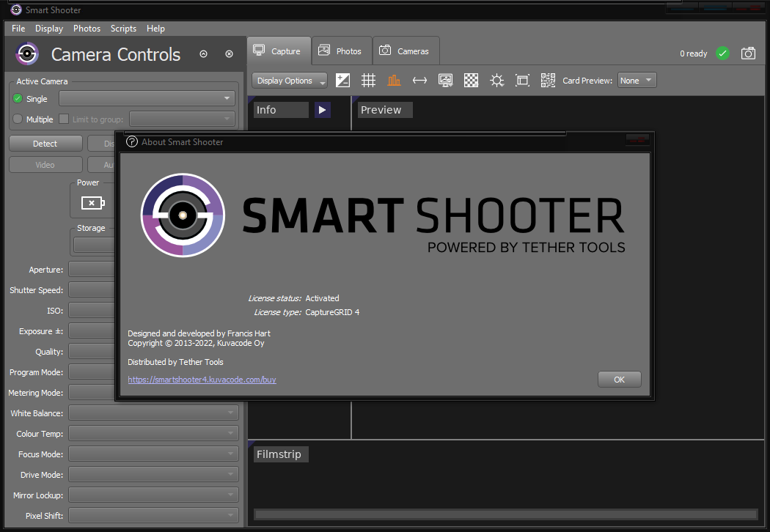The height and width of the screenshot is (532, 770).
Task: Click the Detect button
Action: click(x=45, y=144)
